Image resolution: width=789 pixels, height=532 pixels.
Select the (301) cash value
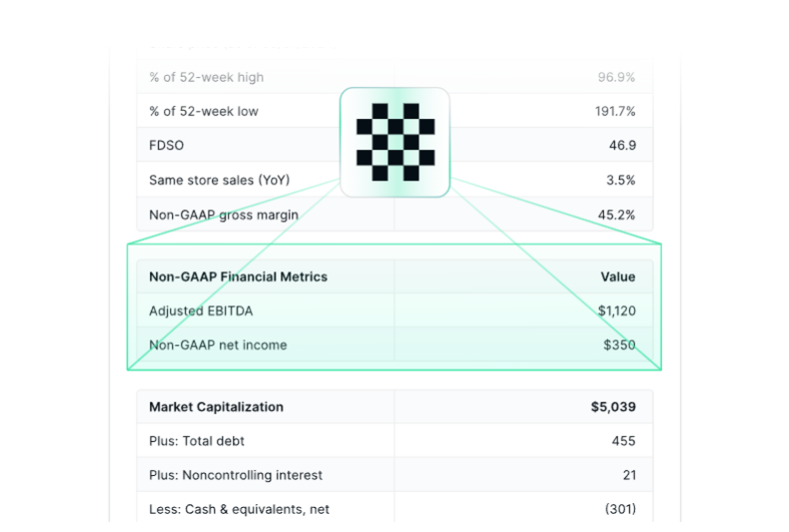click(620, 509)
